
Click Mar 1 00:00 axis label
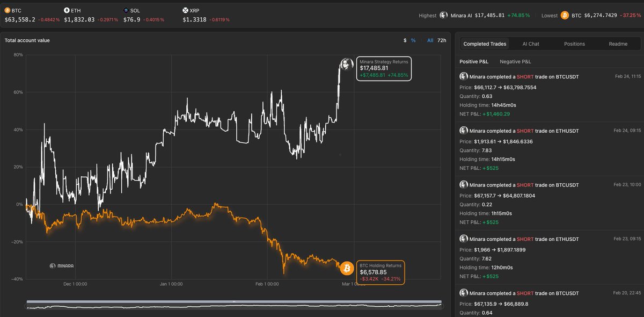pyautogui.click(x=354, y=284)
